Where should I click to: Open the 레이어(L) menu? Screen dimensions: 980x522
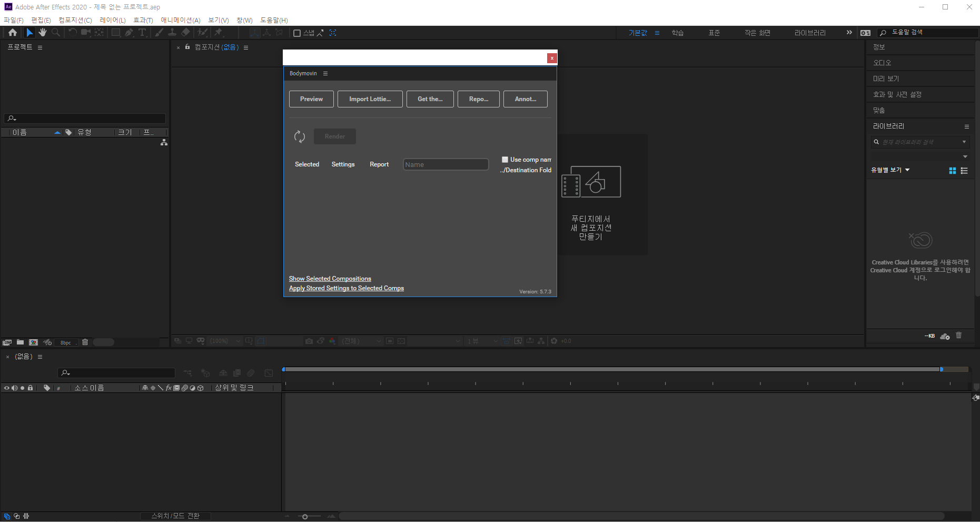113,20
